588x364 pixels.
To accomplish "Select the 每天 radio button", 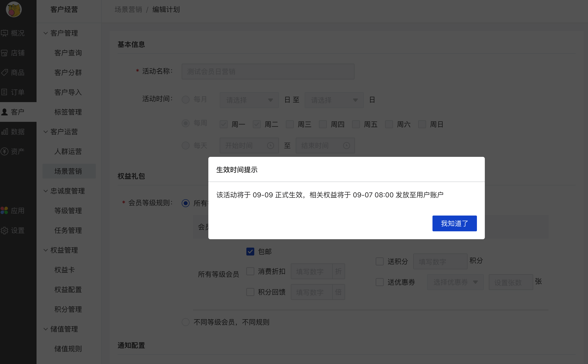I will click(186, 146).
